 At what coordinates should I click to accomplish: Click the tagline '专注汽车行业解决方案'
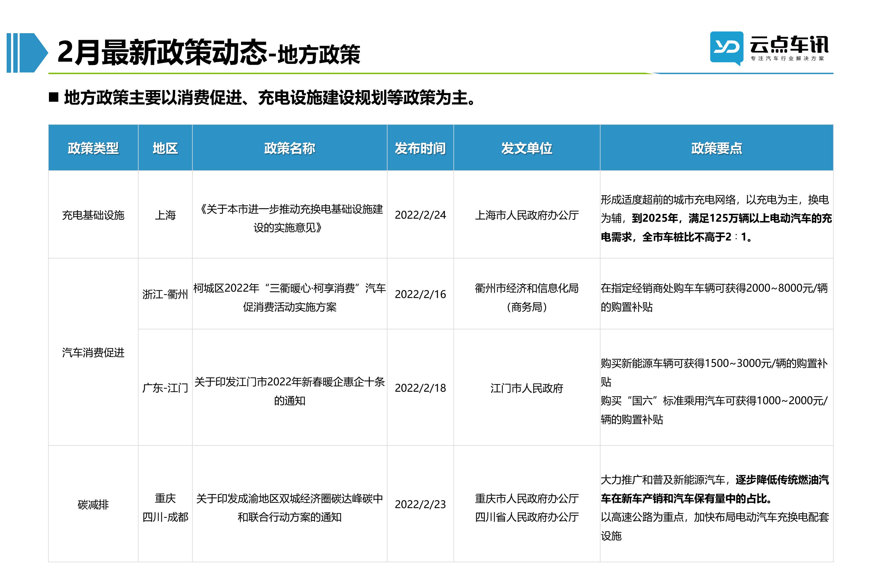tap(787, 59)
